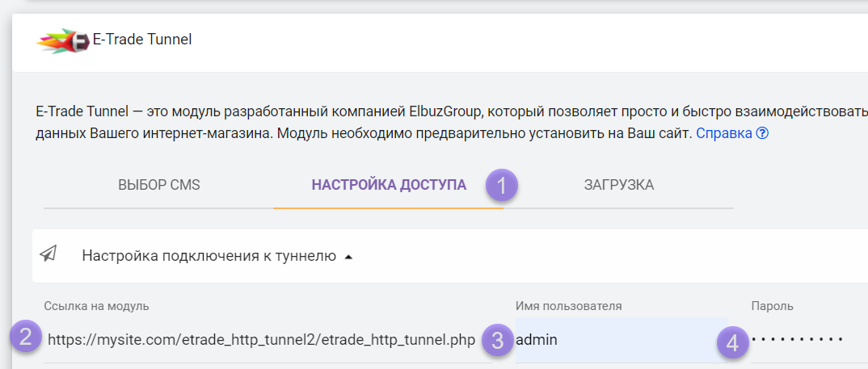Switch to the ВЫБОР CMS tab

pyautogui.click(x=159, y=185)
